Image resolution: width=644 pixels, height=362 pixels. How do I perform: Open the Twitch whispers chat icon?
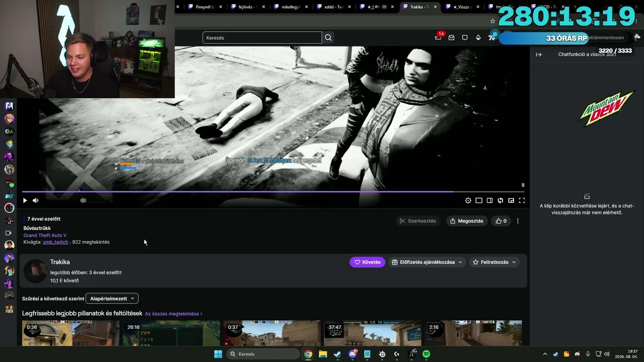pyautogui.click(x=465, y=38)
